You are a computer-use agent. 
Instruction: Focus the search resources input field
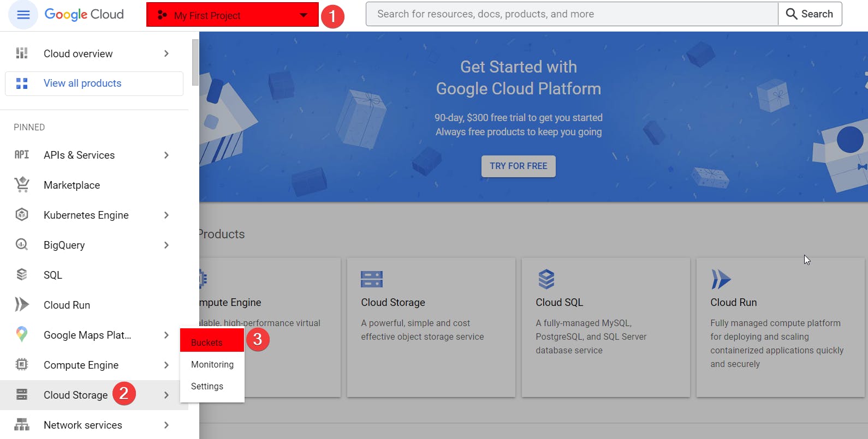572,14
